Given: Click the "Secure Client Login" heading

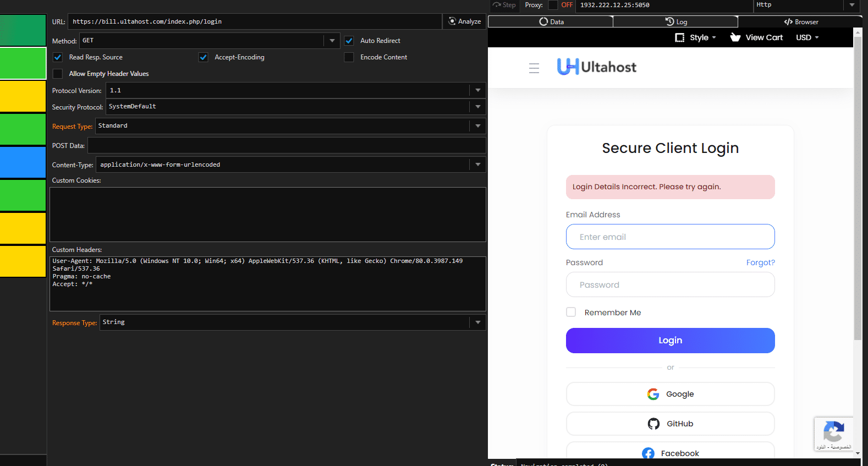Looking at the screenshot, I should [670, 148].
